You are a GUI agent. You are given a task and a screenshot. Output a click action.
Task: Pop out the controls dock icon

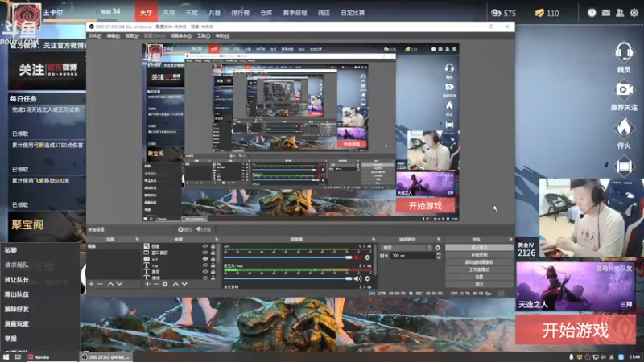510,239
